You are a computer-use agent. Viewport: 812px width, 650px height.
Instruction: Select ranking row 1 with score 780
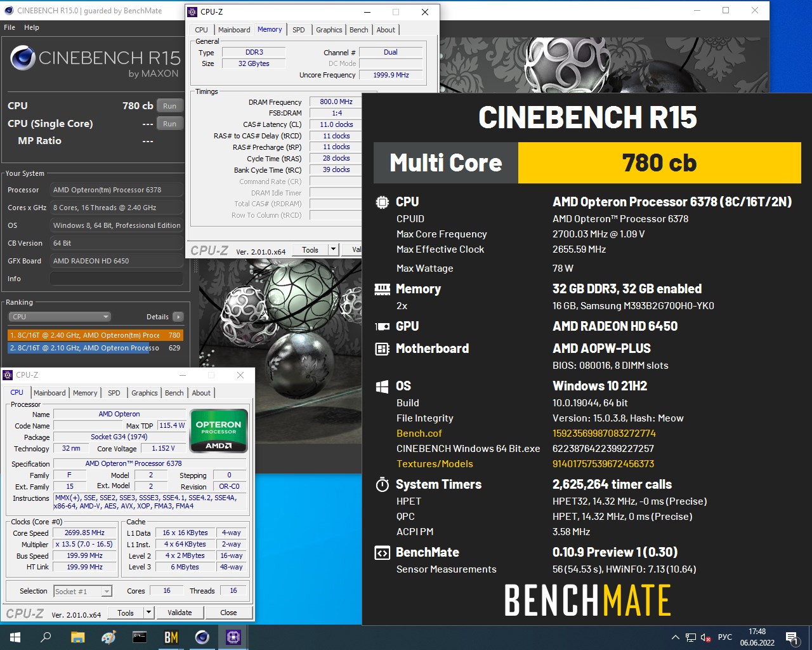coord(95,335)
